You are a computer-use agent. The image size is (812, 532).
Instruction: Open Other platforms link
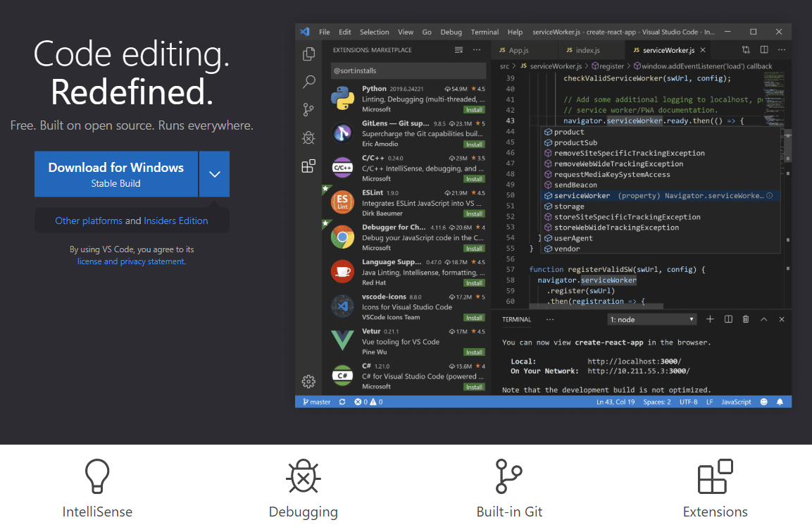[89, 221]
